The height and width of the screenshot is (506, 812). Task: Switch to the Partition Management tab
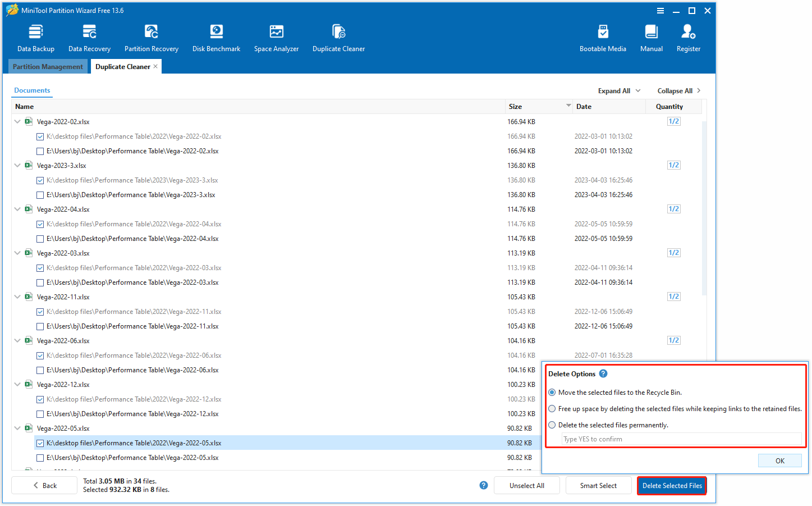[48, 66]
